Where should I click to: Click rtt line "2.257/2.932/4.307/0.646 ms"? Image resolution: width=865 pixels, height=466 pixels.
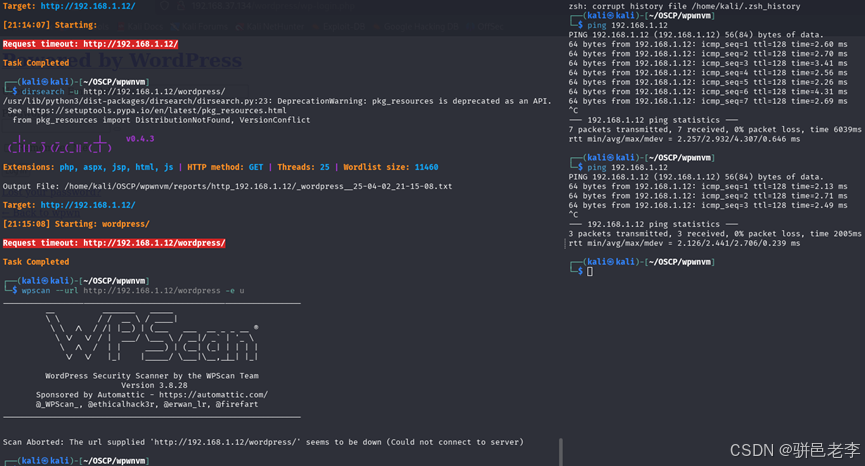click(684, 139)
